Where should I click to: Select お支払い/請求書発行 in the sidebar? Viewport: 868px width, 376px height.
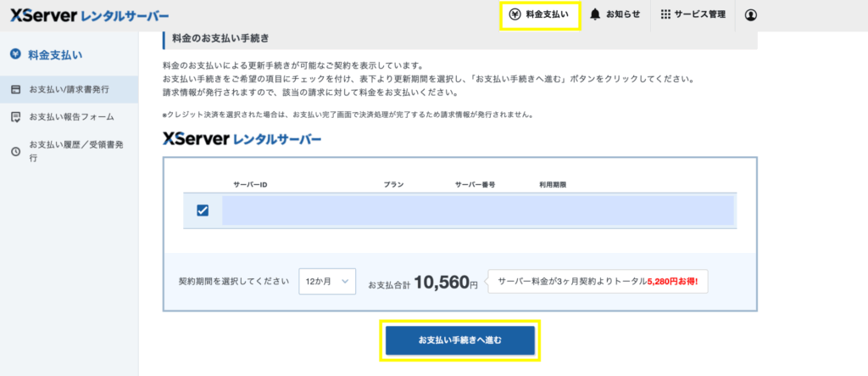tap(69, 88)
